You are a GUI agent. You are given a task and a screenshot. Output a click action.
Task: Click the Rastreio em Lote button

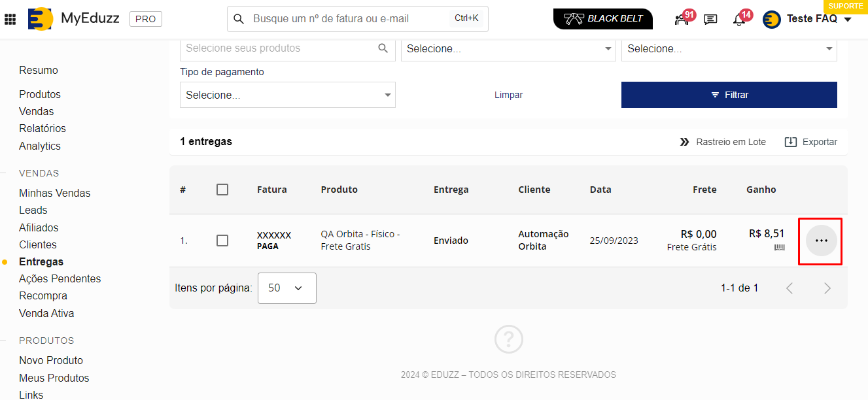[x=723, y=142]
